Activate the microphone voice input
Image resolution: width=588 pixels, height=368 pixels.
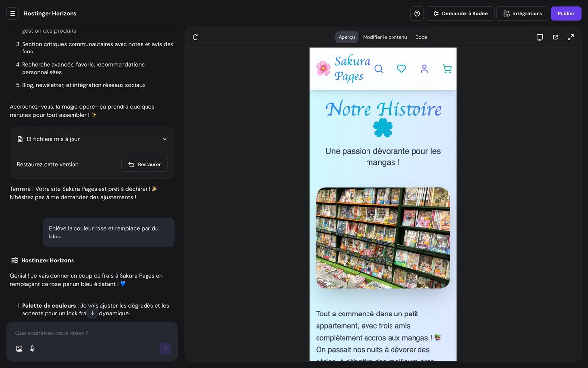32,349
